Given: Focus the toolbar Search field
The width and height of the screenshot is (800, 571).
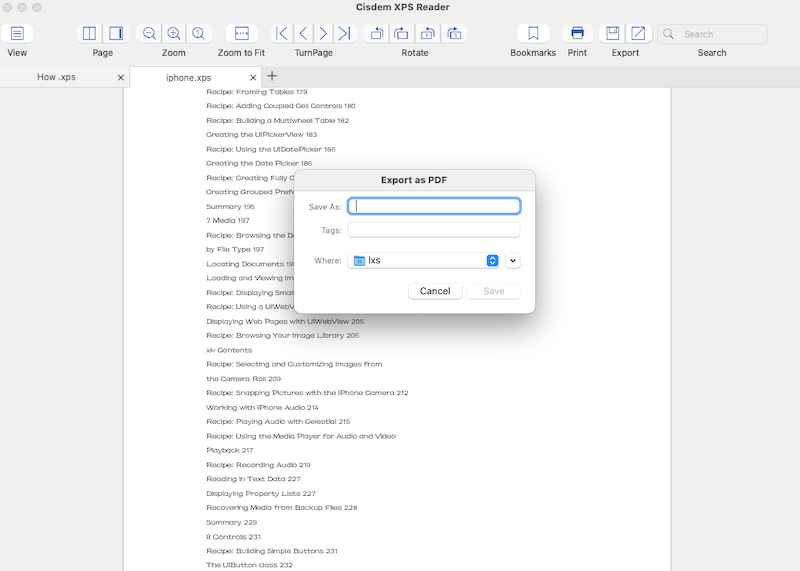Looking at the screenshot, I should [x=712, y=34].
